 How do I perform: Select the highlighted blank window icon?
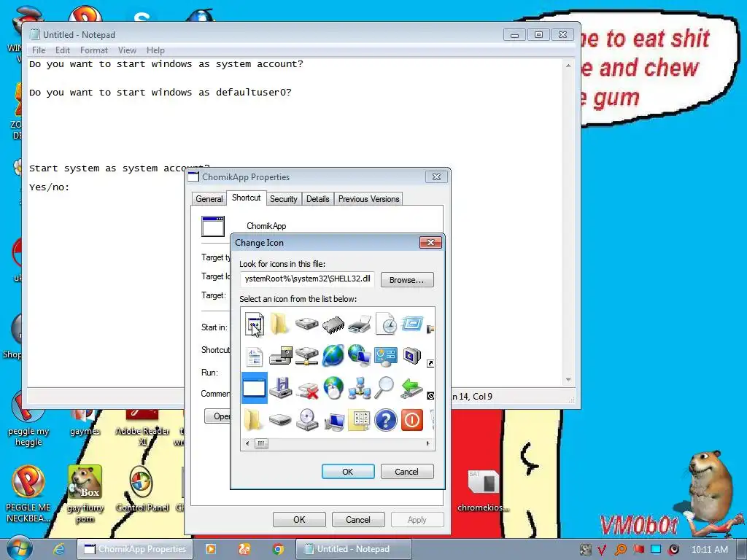click(255, 388)
